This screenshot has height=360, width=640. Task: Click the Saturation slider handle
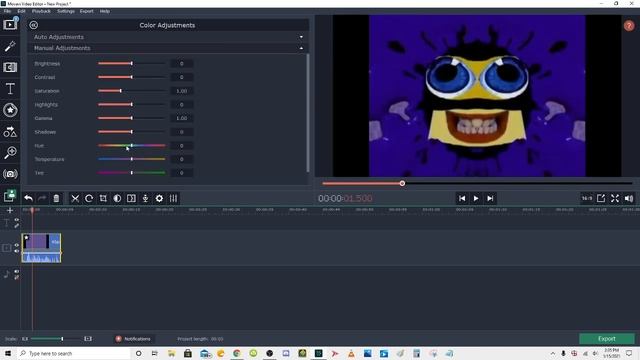pos(120,91)
